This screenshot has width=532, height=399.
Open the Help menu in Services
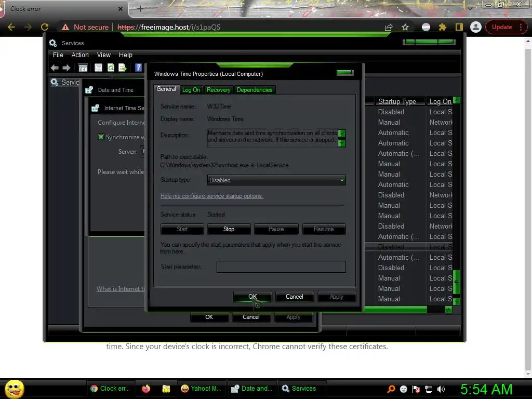coord(126,55)
